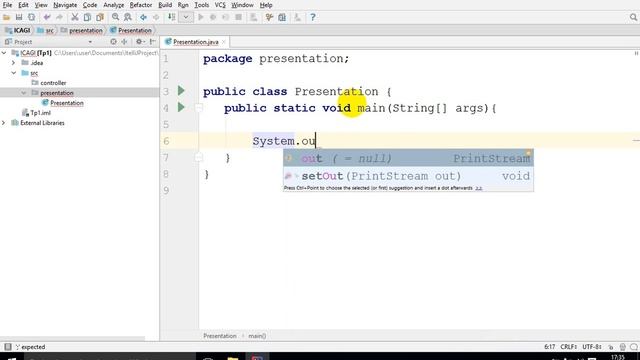Expand the .idea folder
The width and height of the screenshot is (640, 360).
[x=13, y=63]
